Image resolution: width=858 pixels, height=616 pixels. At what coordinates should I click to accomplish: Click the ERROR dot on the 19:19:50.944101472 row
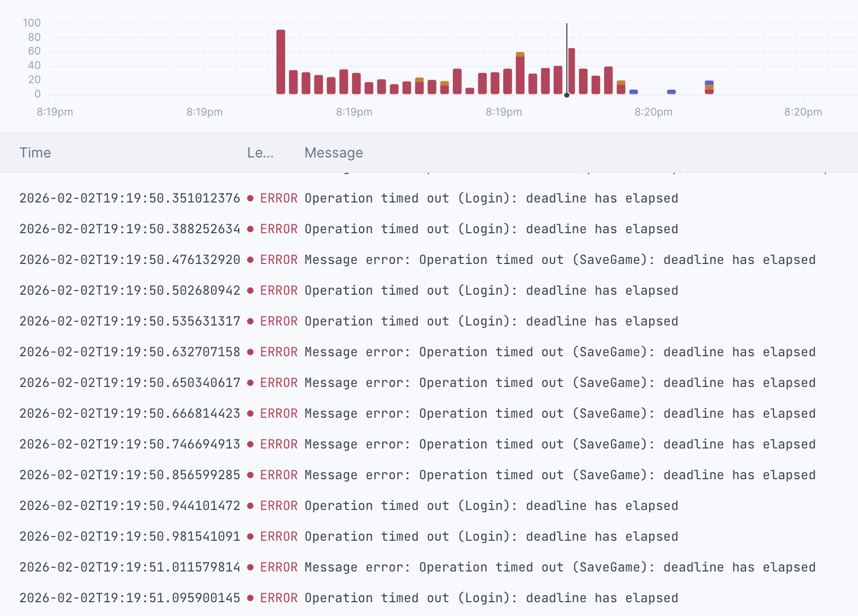click(250, 506)
